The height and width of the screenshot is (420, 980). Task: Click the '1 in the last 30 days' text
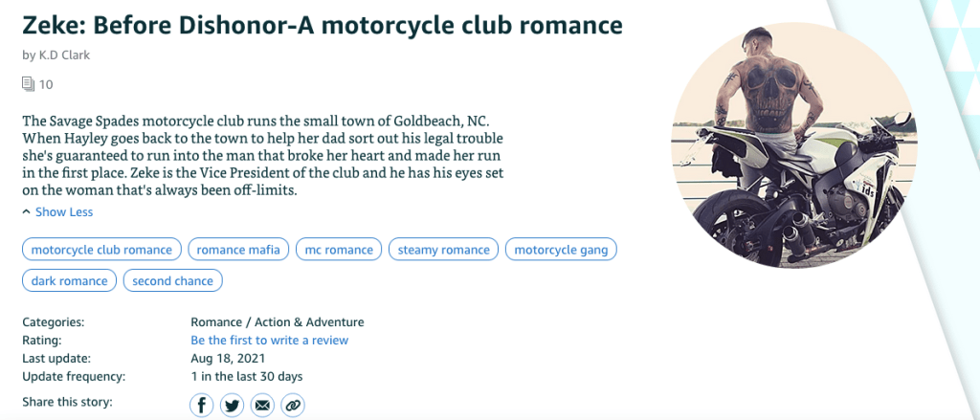pyautogui.click(x=247, y=376)
